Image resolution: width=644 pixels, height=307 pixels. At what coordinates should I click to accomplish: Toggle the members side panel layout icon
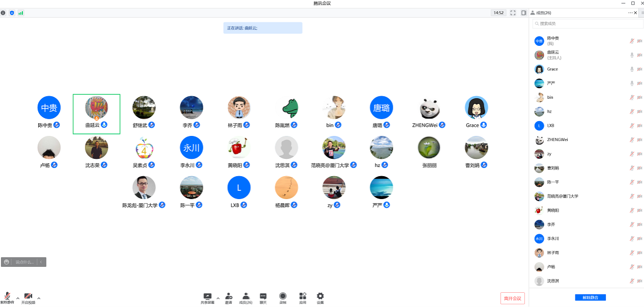click(523, 13)
